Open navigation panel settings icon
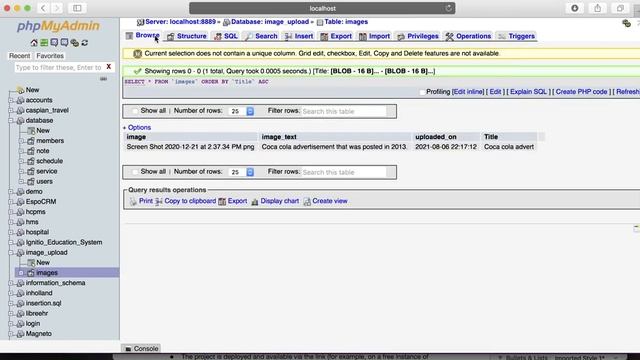 pyautogui.click(x=75, y=42)
